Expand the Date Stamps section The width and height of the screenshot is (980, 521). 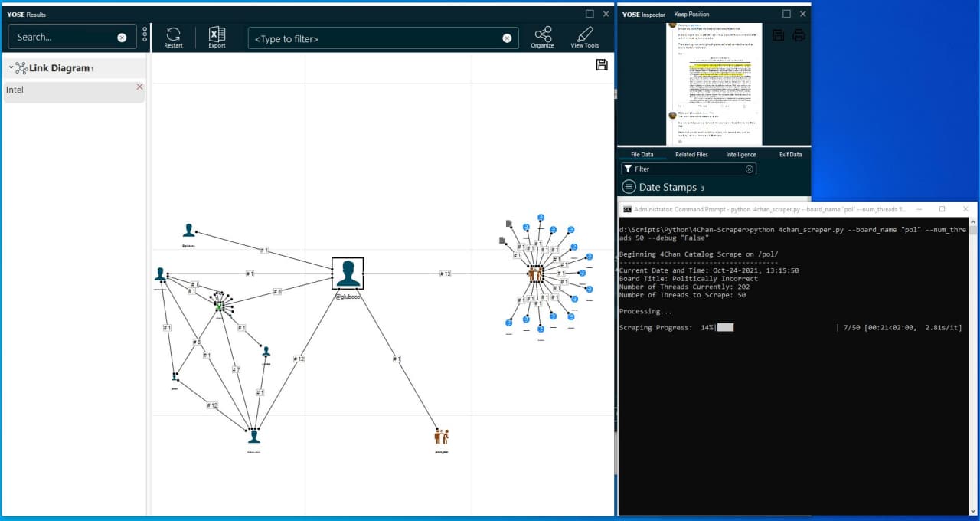pyautogui.click(x=670, y=186)
